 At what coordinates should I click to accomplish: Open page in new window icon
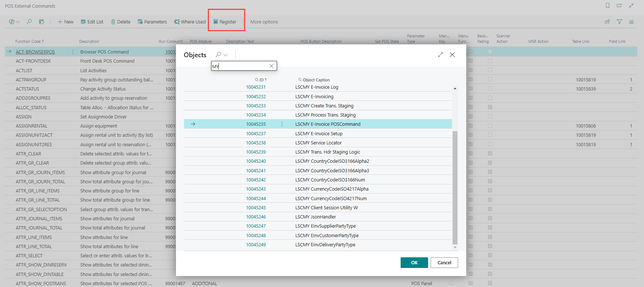point(619,5)
